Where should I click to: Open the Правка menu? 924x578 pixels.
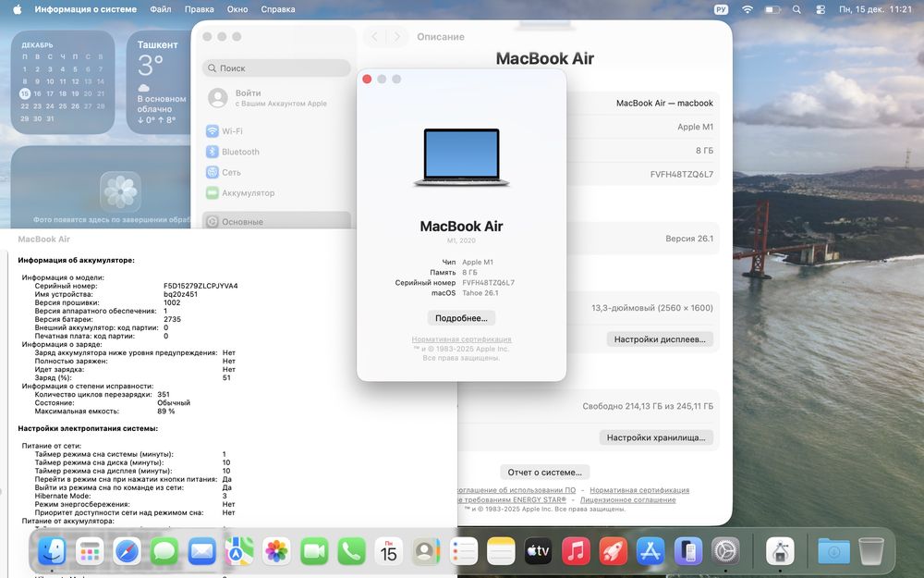[200, 9]
